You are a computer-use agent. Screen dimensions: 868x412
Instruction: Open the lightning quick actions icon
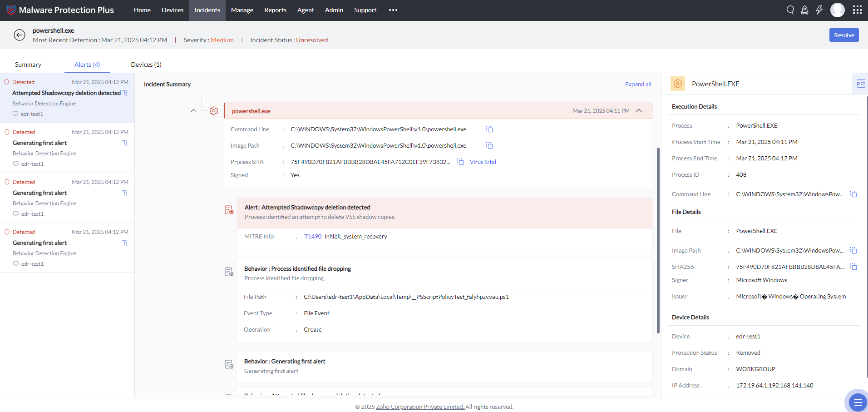819,10
